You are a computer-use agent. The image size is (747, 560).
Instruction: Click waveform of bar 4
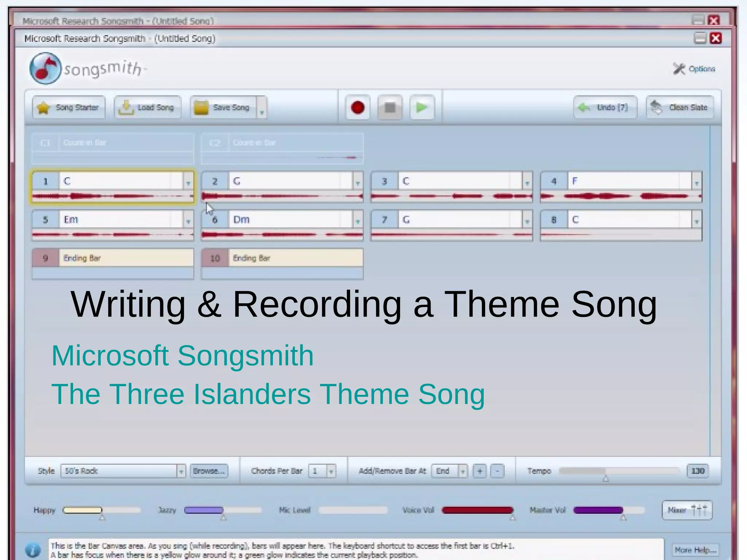pos(621,197)
